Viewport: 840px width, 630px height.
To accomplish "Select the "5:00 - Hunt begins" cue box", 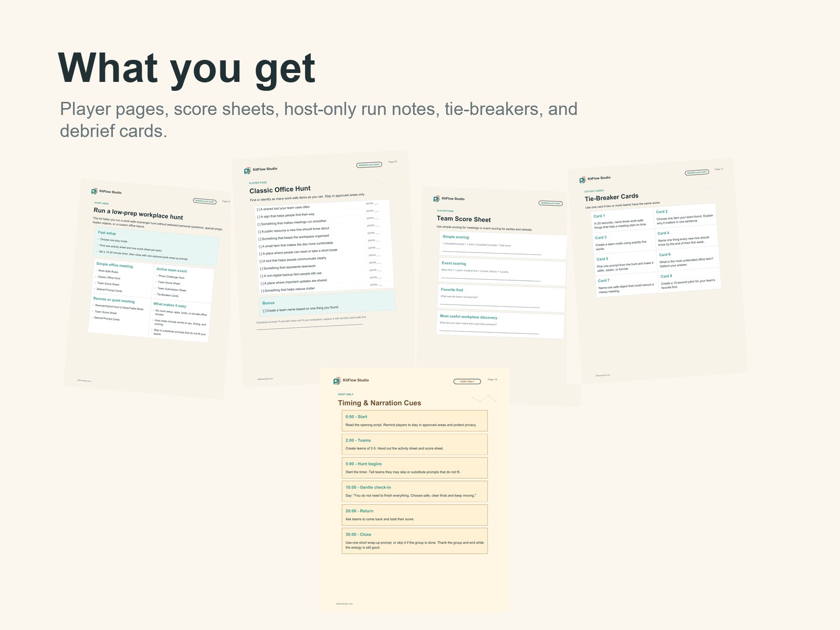I will click(x=415, y=468).
